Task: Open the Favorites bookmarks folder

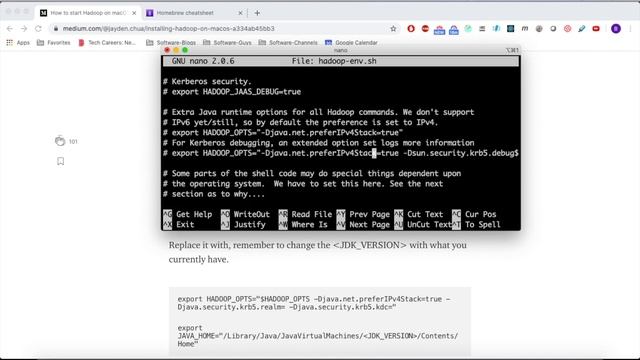Action: tap(53, 42)
